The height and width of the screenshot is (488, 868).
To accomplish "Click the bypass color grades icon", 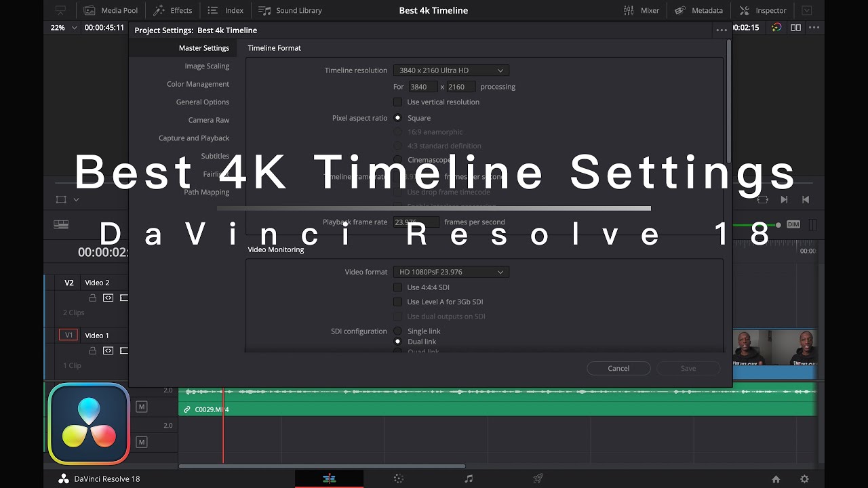I will 777,28.
